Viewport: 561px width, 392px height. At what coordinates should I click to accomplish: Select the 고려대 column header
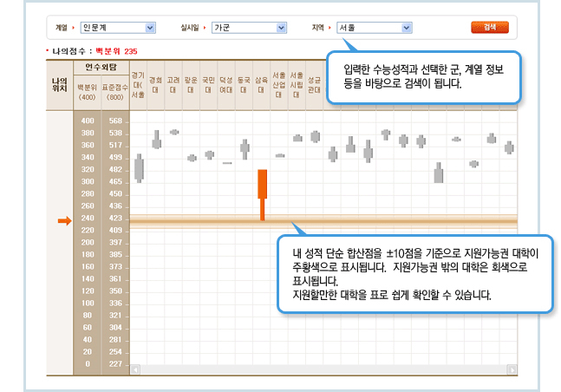[x=173, y=84]
